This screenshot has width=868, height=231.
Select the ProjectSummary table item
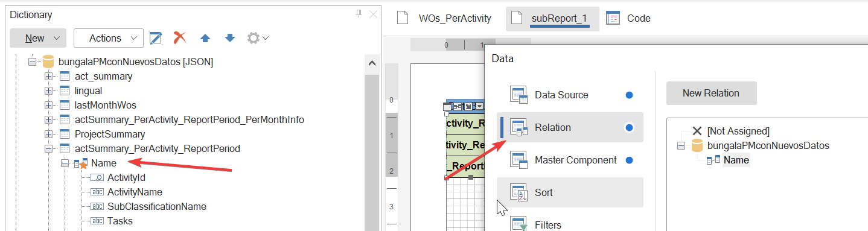click(110, 134)
